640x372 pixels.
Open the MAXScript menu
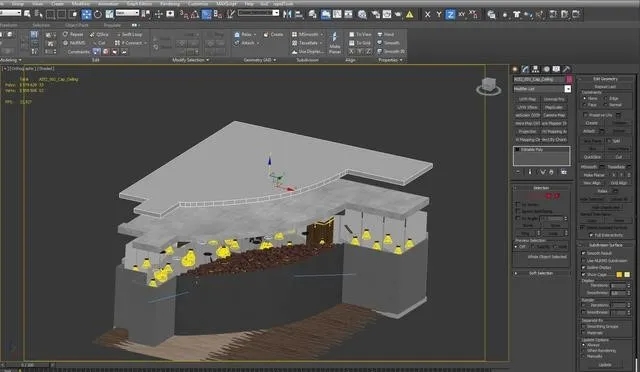coord(226,3)
